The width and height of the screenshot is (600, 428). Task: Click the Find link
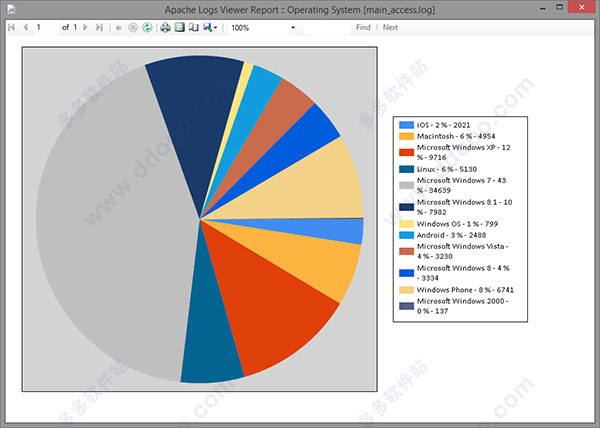point(363,28)
